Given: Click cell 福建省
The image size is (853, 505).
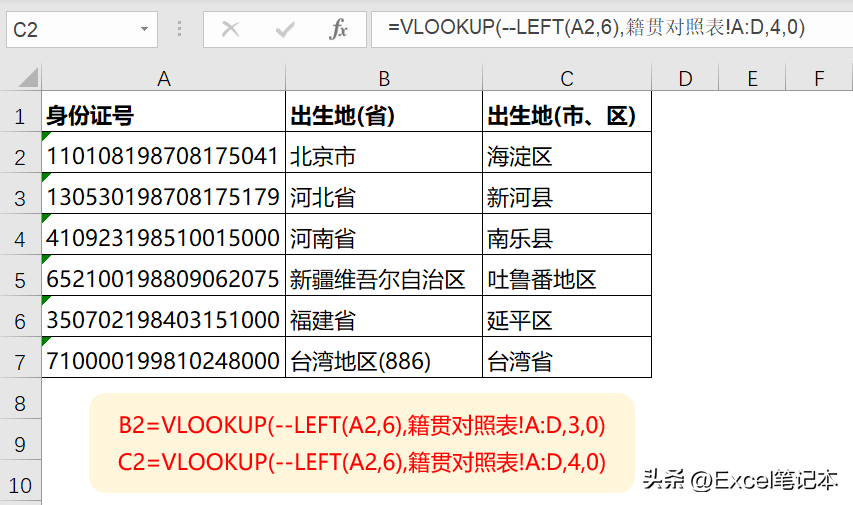Looking at the screenshot, I should [x=384, y=316].
